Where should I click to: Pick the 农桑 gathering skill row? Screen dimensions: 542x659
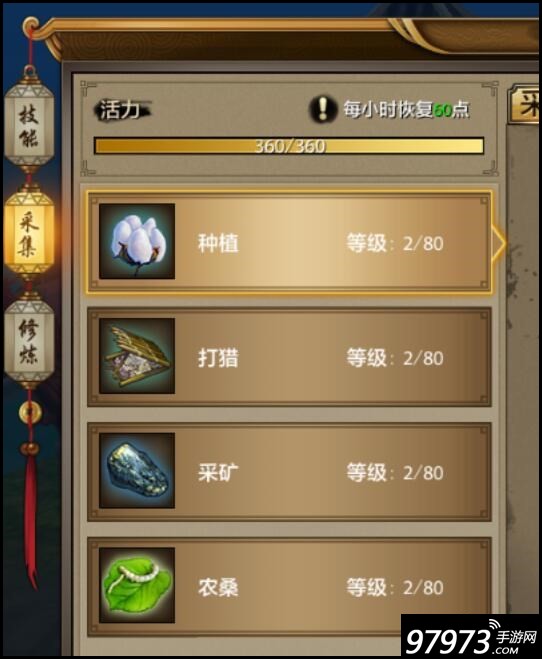point(289,586)
